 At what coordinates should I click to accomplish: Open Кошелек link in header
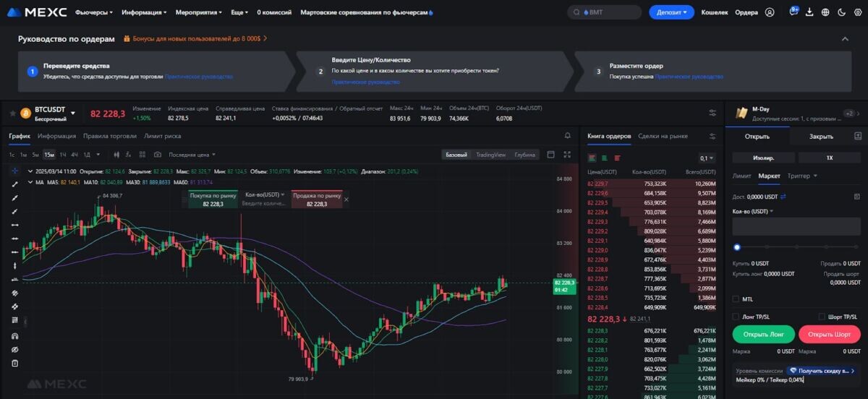coord(715,12)
